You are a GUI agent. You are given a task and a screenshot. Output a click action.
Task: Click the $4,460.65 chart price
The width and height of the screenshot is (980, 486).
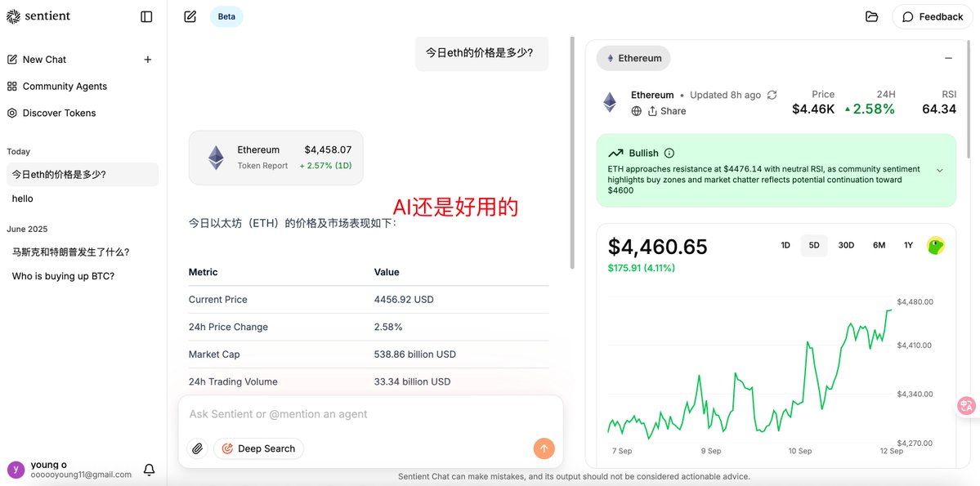[x=657, y=247]
